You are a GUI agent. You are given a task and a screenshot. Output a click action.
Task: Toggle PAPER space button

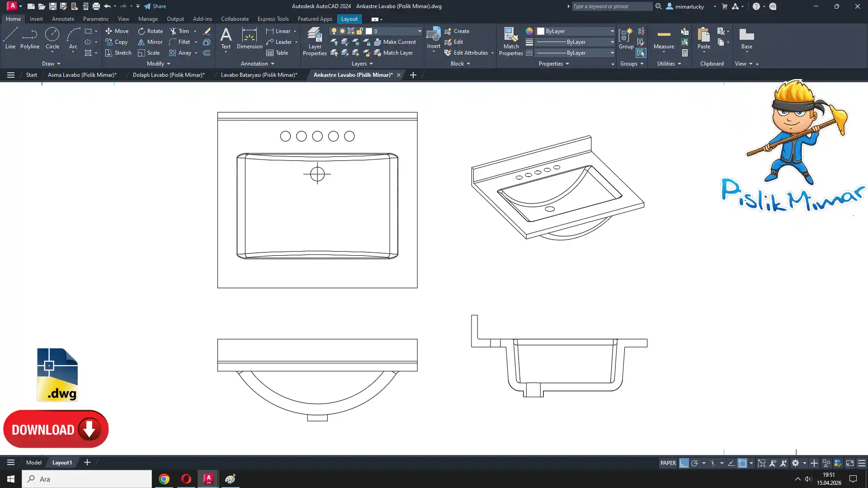point(668,463)
